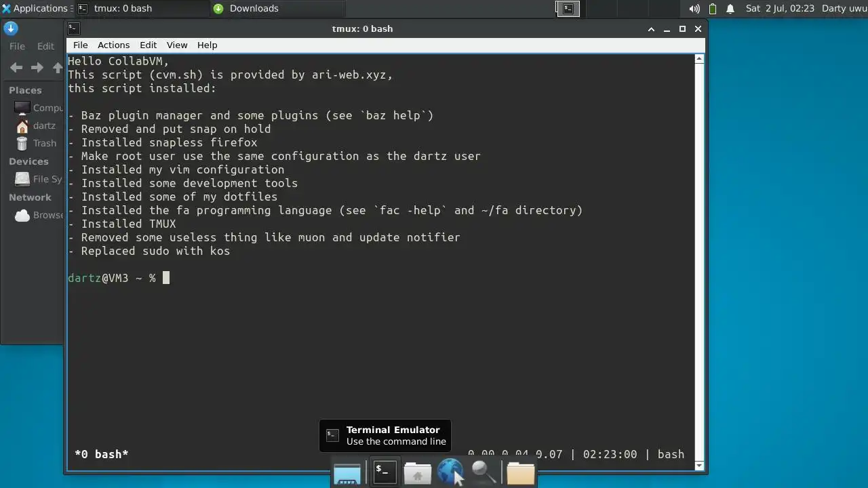This screenshot has height=488, width=868.
Task: Click the 'Installed some of my dotfiles' line
Action: point(172,197)
